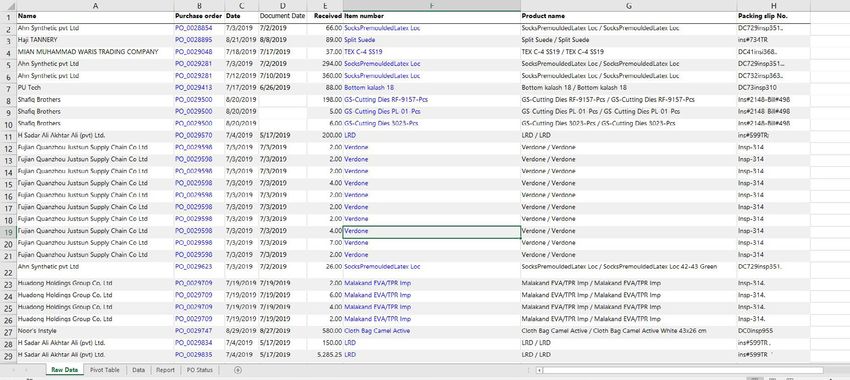Select the date cell 8/21/2019

point(241,40)
